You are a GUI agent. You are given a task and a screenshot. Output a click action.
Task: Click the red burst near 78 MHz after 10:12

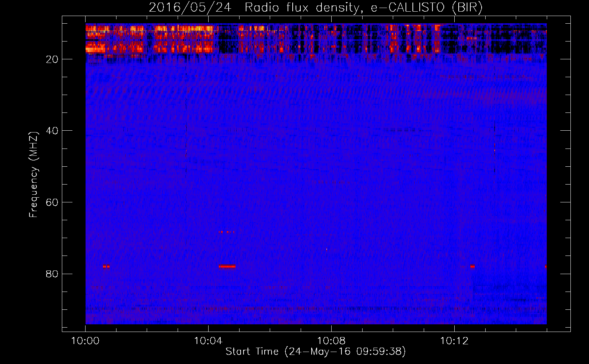[x=472, y=266]
